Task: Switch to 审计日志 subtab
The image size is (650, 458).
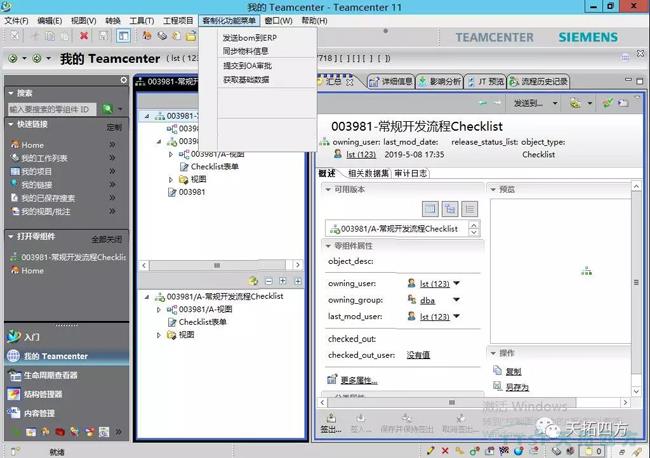Action: tap(410, 173)
